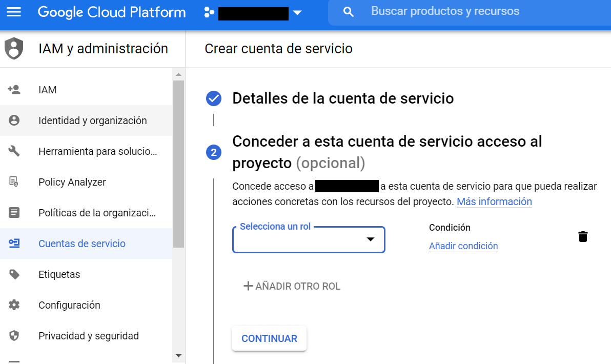Click the step 2 Conceder acceso heading
This screenshot has width=611, height=364.
pos(387,152)
